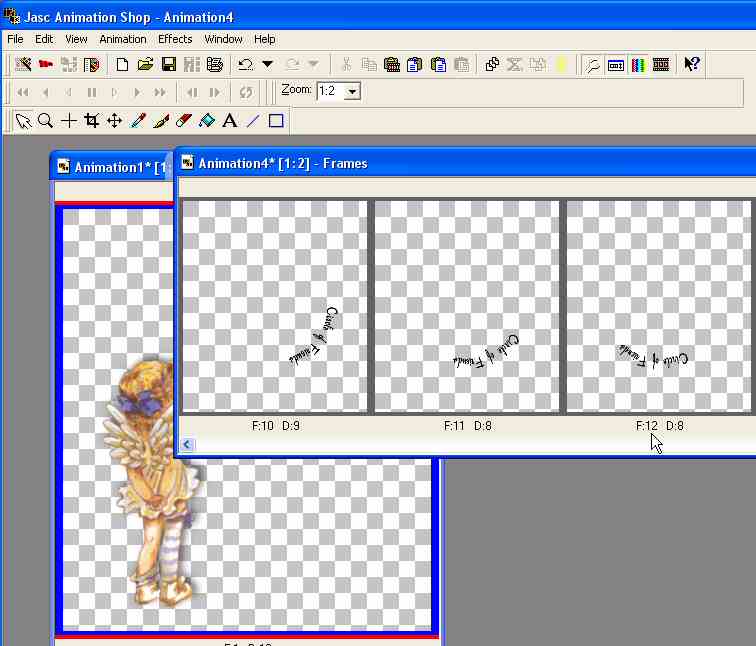The image size is (756, 646).
Task: Paste as new animation icon
Action: tap(392, 64)
